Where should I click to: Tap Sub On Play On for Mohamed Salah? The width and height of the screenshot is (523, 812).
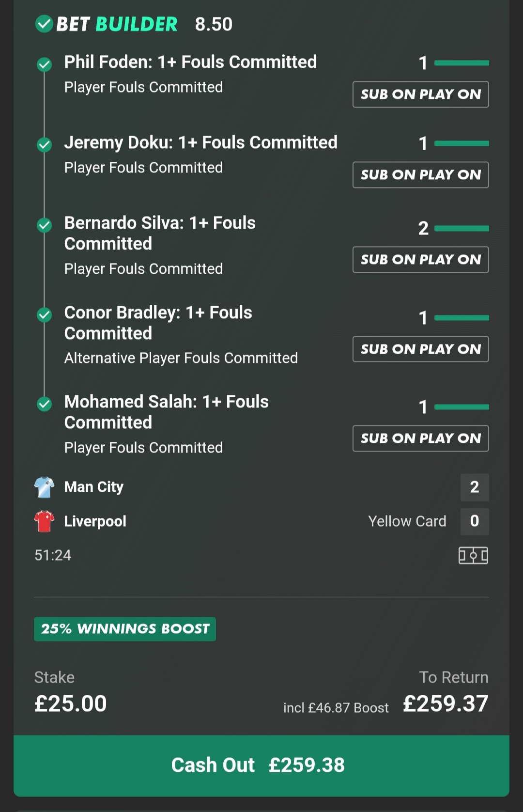pos(420,438)
